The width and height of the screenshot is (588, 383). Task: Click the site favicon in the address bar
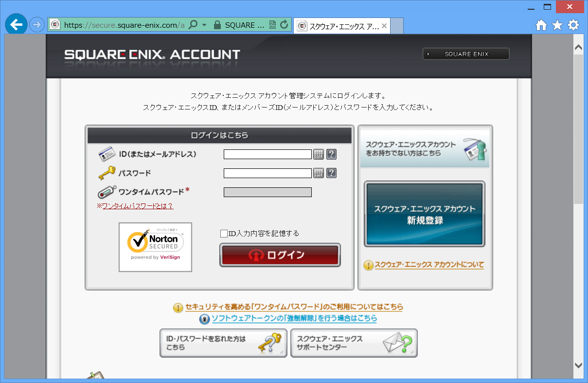[x=55, y=25]
